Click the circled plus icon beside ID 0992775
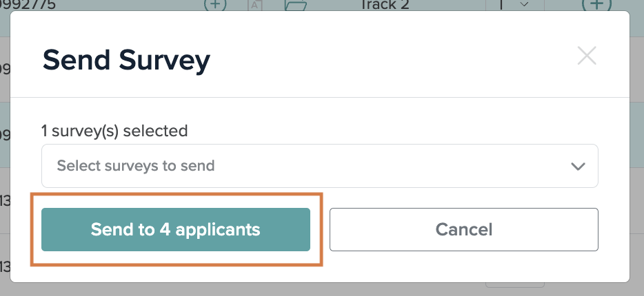644x296 pixels. point(215,5)
